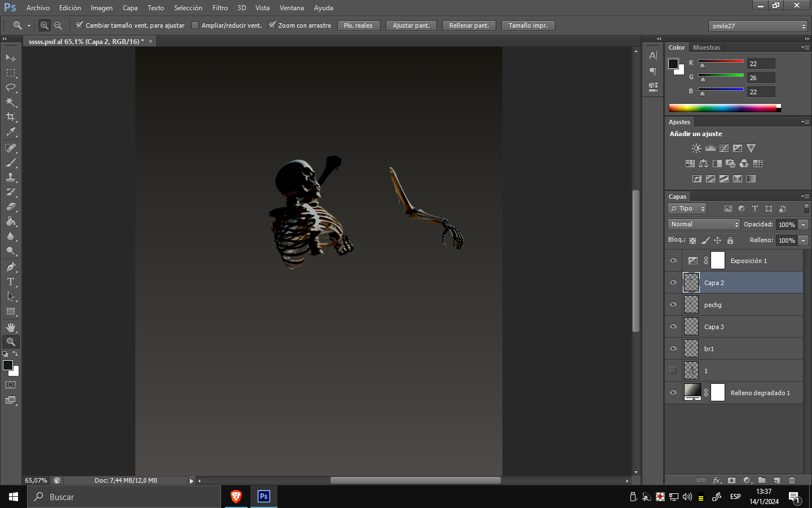Open the Filtro menu
Screen dimensions: 812x508
(220, 8)
